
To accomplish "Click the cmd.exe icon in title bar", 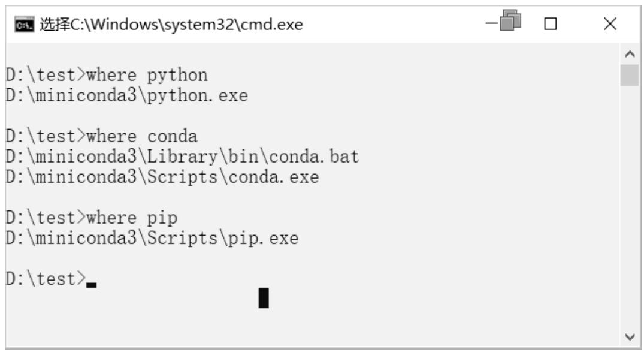I will point(25,25).
